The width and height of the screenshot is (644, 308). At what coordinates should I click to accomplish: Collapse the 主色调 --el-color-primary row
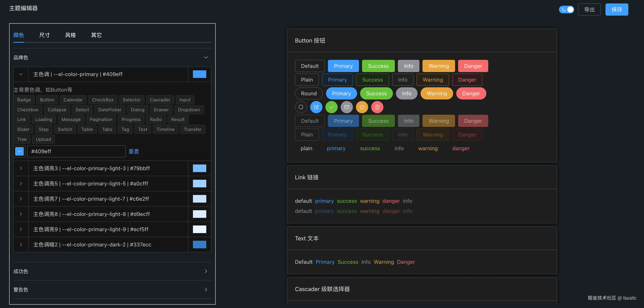click(x=21, y=74)
